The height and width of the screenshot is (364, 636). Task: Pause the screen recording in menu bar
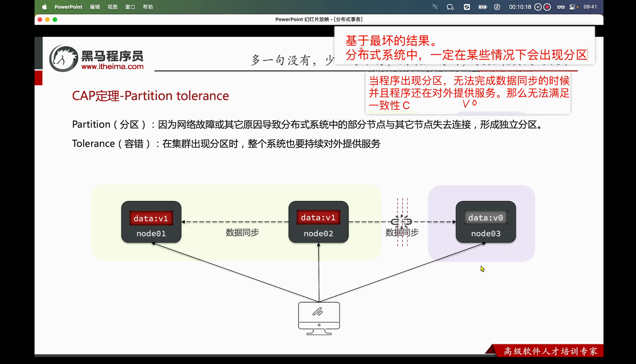coord(538,7)
